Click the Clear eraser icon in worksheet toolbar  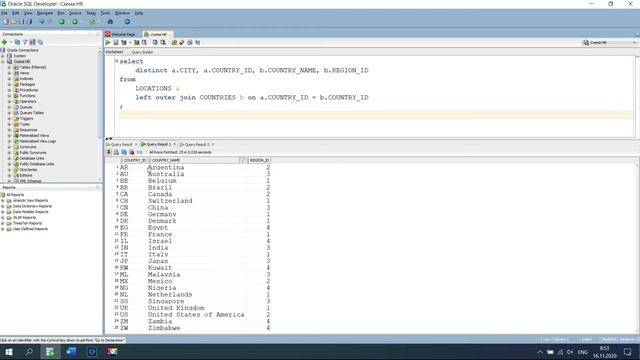(x=182, y=42)
